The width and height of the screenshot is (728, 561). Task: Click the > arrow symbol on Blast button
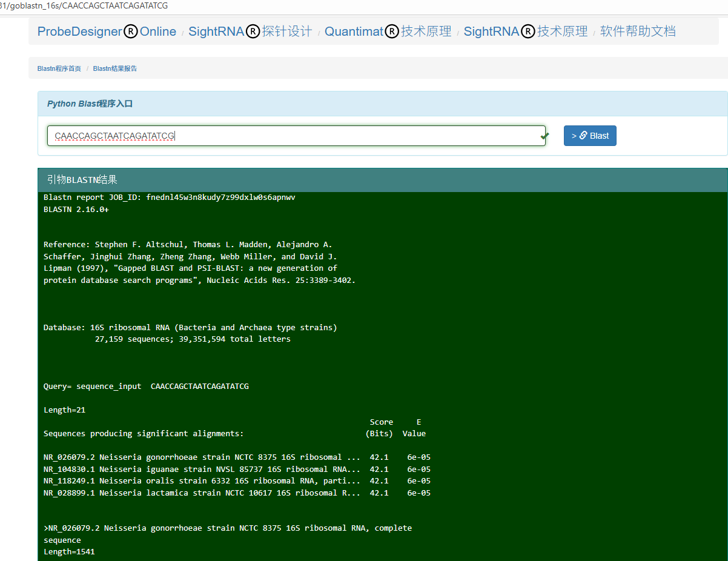coord(575,135)
